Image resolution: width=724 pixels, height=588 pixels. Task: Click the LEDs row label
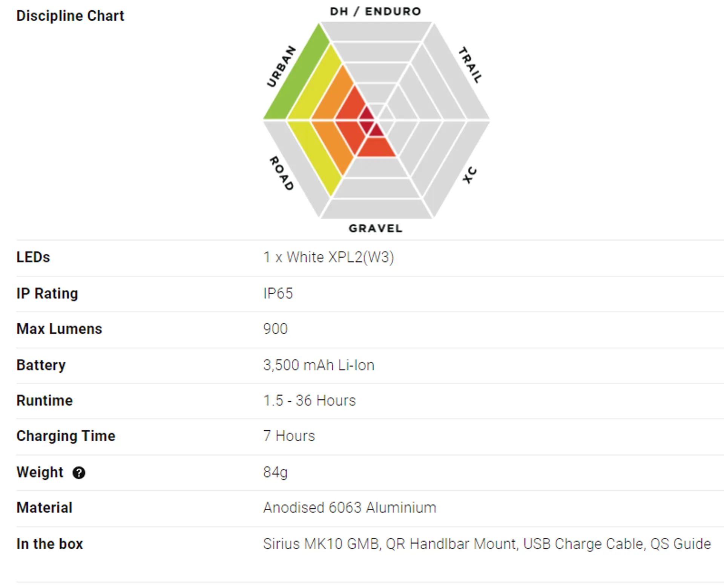(33, 257)
